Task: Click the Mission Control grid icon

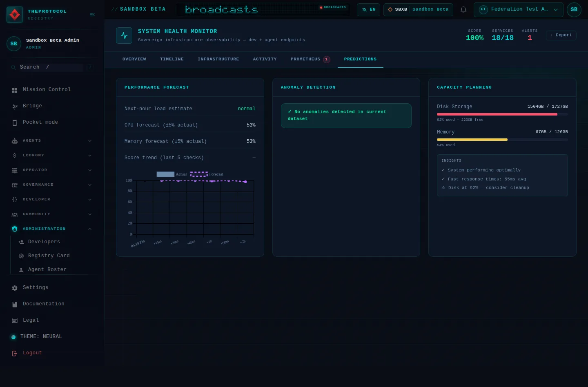Action: [x=15, y=90]
